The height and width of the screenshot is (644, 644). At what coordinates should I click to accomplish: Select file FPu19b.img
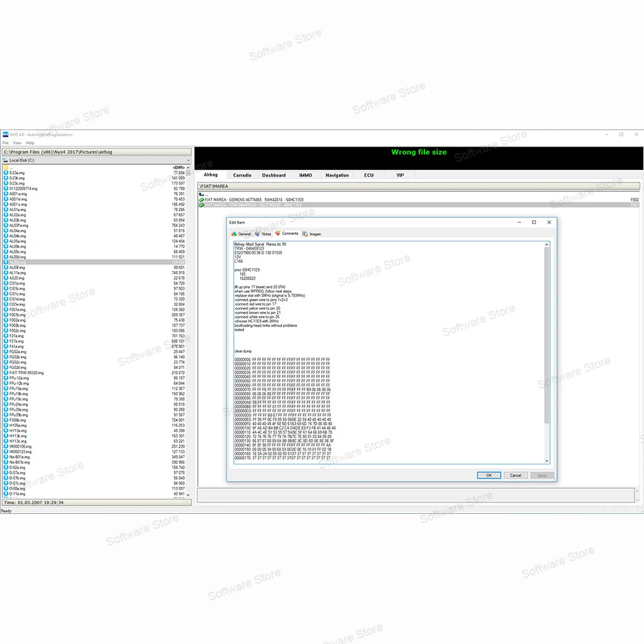coord(94,394)
